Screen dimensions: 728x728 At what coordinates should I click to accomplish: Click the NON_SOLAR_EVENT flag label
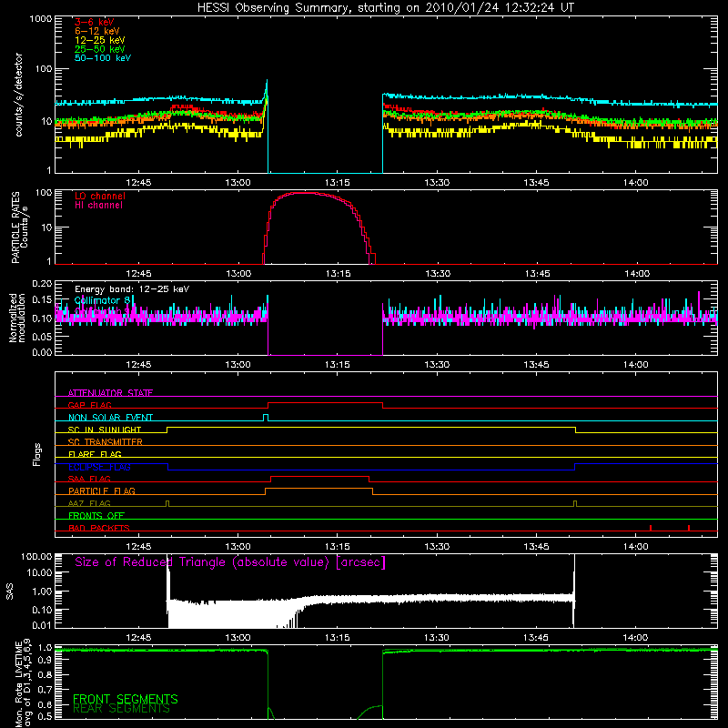point(110,418)
